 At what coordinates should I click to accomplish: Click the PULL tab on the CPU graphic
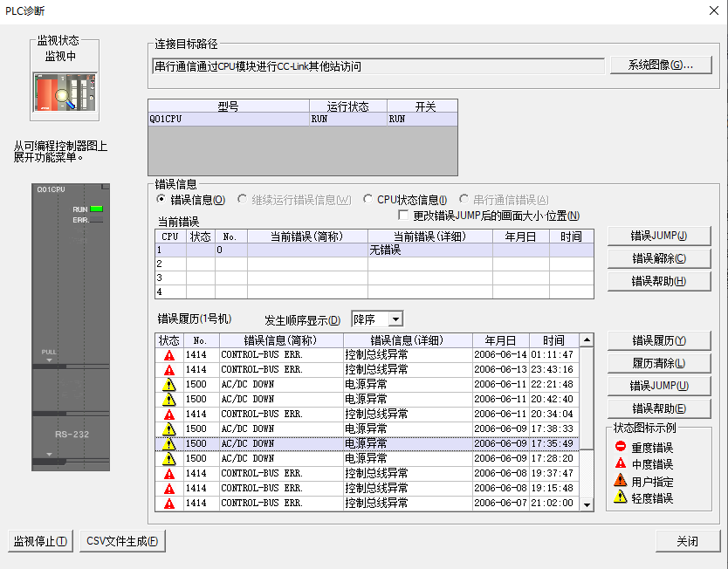click(x=50, y=354)
